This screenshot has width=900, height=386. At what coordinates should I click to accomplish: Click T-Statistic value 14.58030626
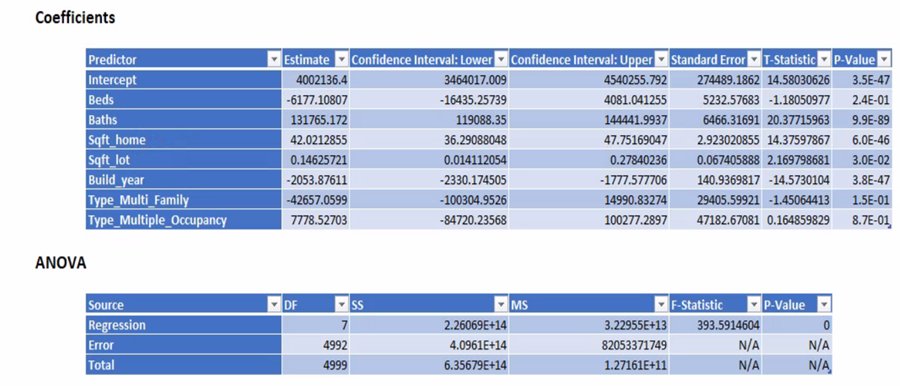coord(797,80)
